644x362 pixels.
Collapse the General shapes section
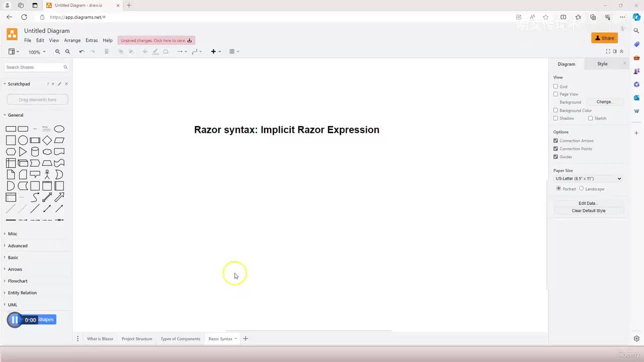tap(16, 115)
